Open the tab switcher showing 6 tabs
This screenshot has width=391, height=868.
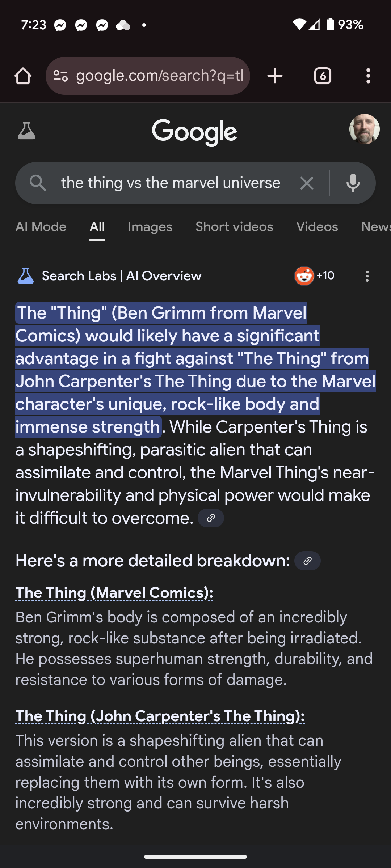tap(323, 76)
